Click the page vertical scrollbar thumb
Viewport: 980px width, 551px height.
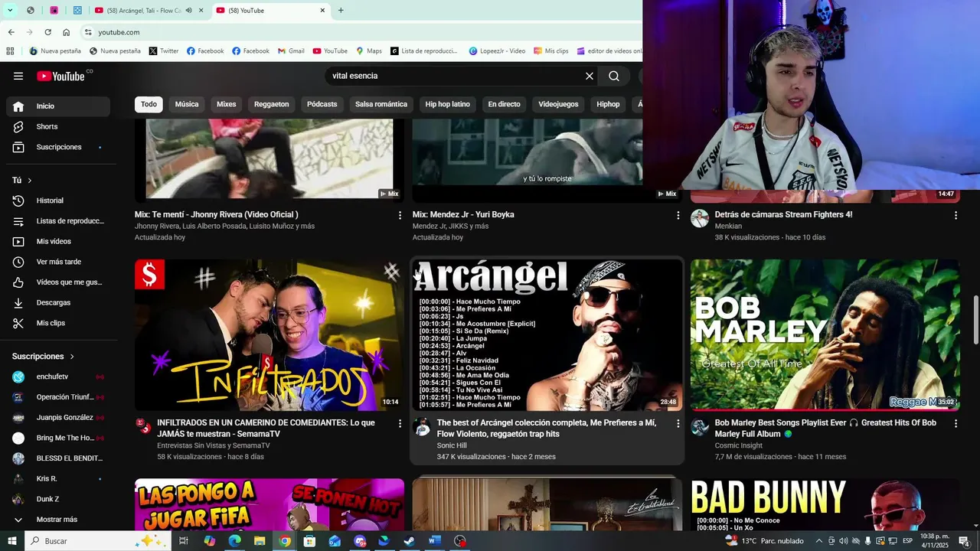pos(975,319)
